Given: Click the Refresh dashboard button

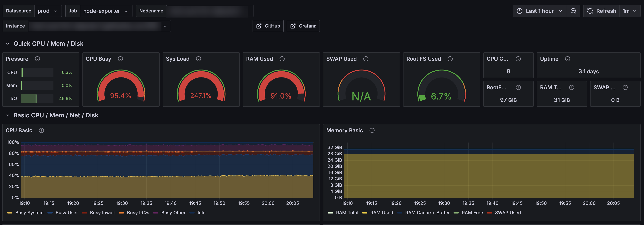Looking at the screenshot, I should (x=601, y=11).
